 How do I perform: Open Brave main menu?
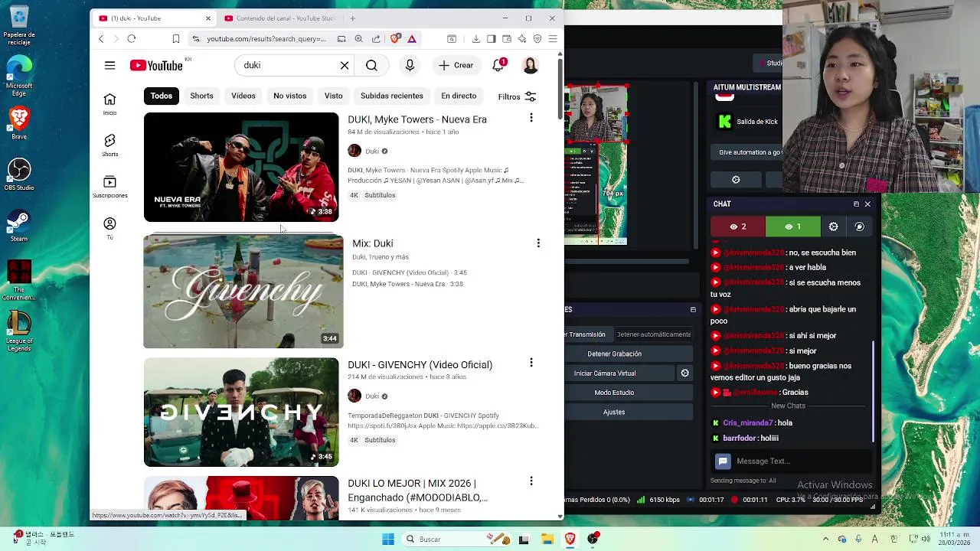[553, 39]
